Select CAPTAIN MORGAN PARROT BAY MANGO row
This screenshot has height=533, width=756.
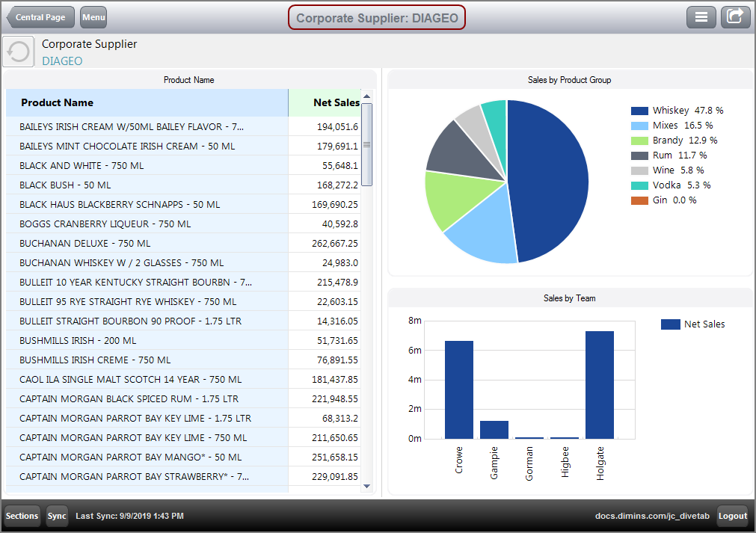[183, 457]
